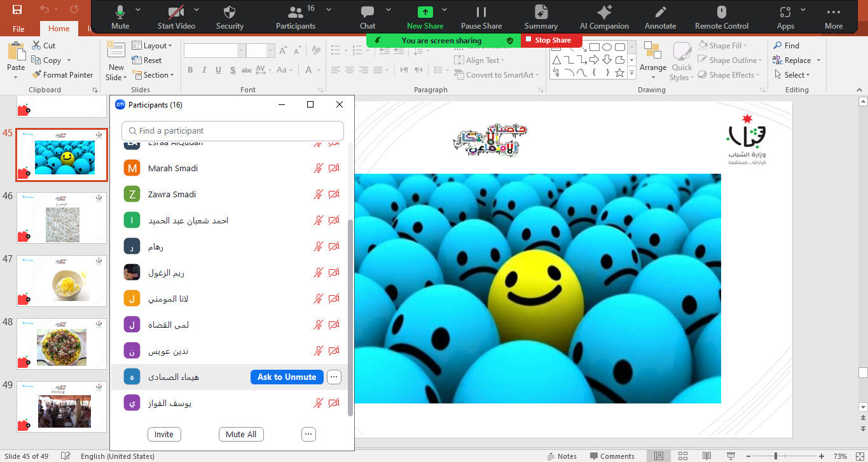The height and width of the screenshot is (462, 868).
Task: Toggle the Notes pane in status bar
Action: click(x=561, y=456)
